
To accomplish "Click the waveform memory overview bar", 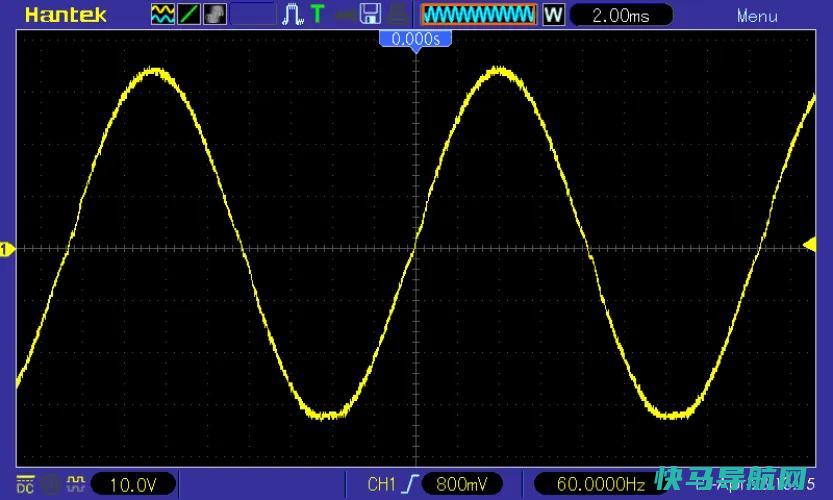I will [x=479, y=15].
